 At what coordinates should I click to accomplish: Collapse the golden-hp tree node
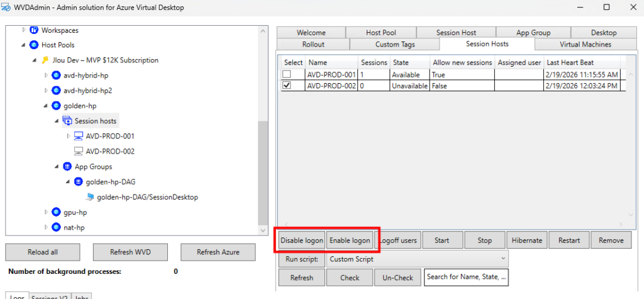click(x=46, y=106)
